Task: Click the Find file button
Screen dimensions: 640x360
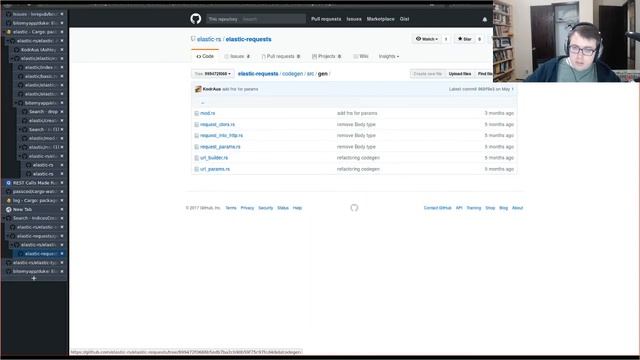Action: click(484, 74)
